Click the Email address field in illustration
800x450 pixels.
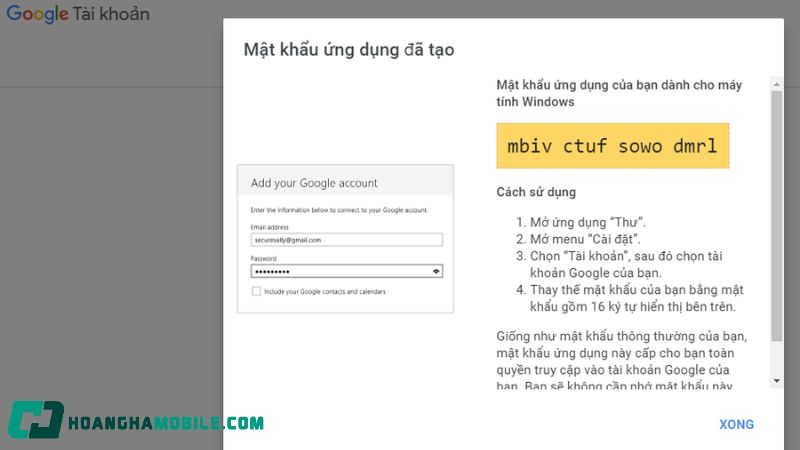(346, 240)
